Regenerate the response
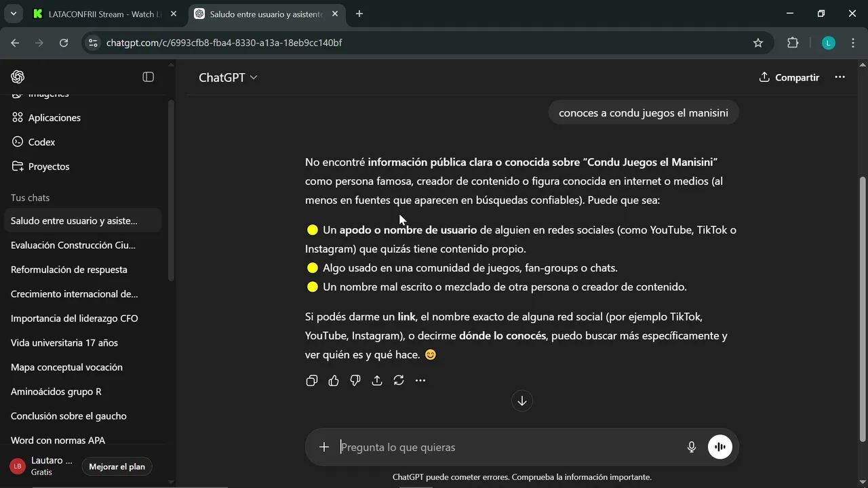 [399, 380]
